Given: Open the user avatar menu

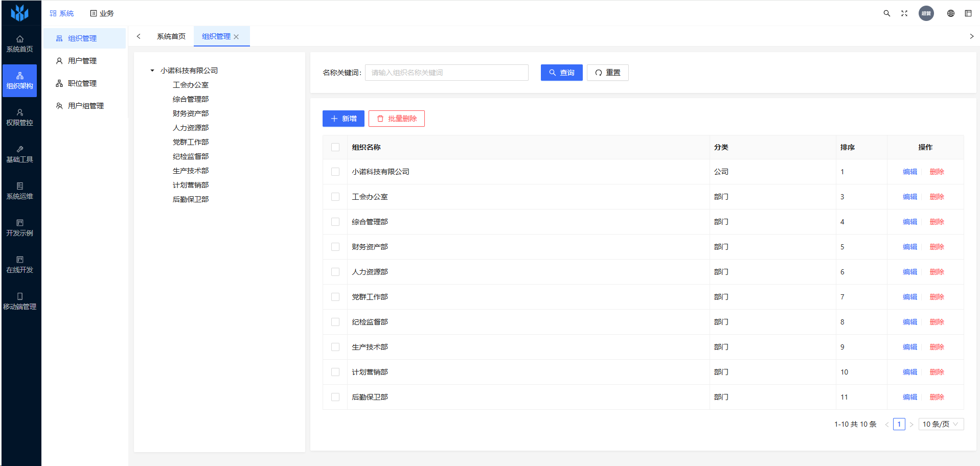Looking at the screenshot, I should 926,13.
